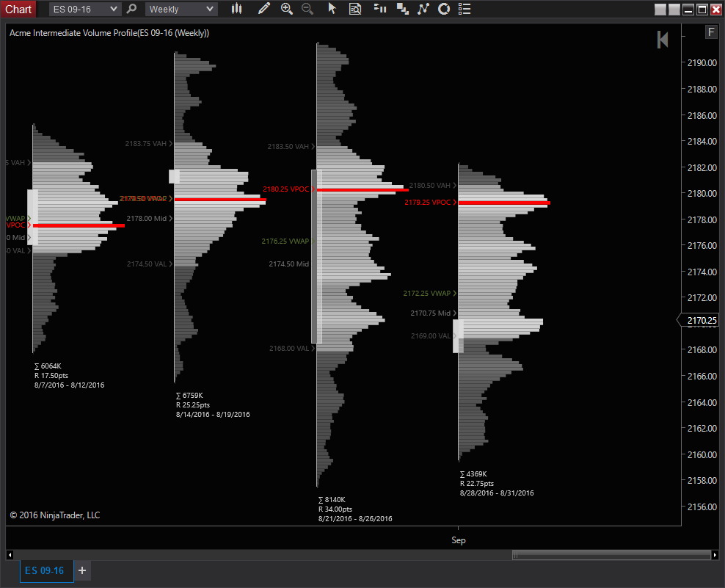Click the 2174.50 VAL label
Viewport: 725px width, 588px height.
coord(147,264)
